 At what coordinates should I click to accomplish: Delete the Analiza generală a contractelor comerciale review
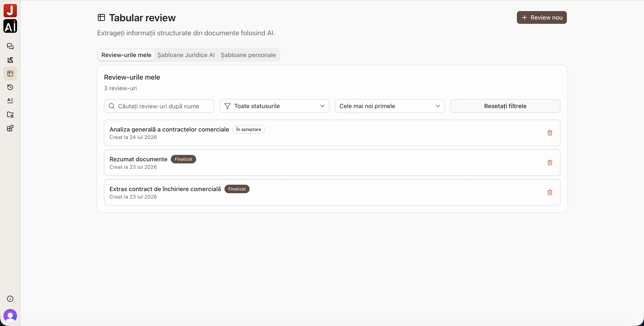click(x=550, y=133)
